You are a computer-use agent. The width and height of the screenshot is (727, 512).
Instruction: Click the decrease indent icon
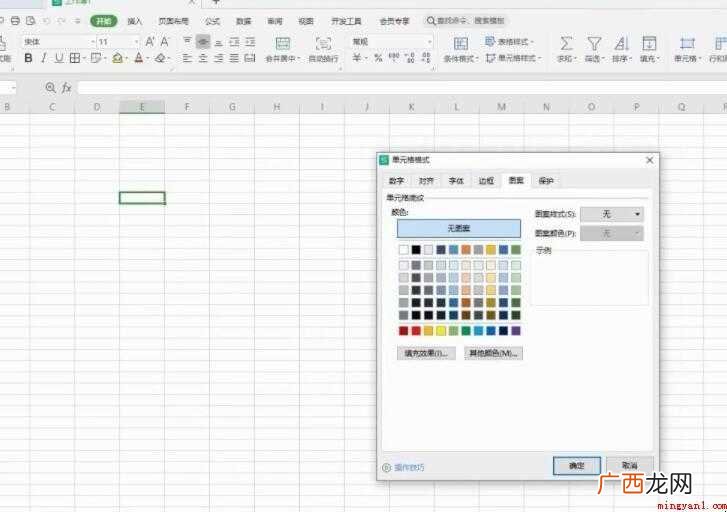tap(234, 42)
